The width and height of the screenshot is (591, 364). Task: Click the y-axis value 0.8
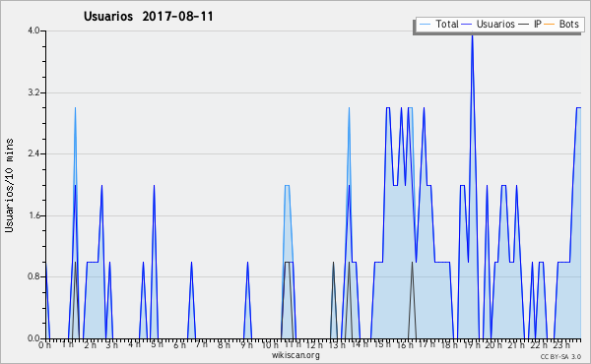(x=33, y=276)
